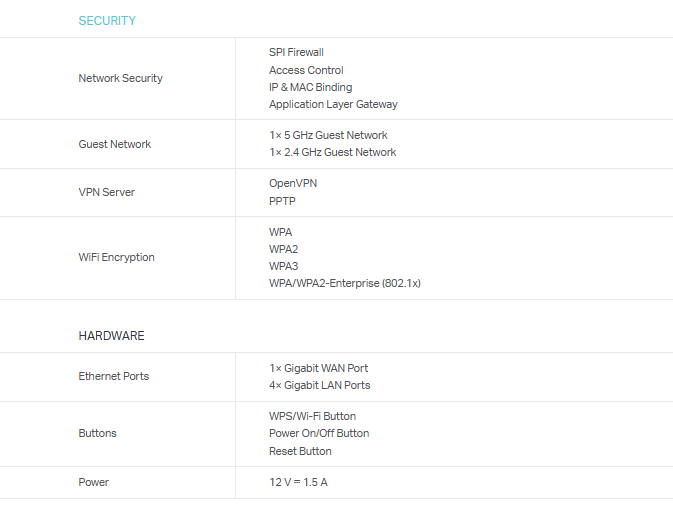This screenshot has width=673, height=511.
Task: Click the Application Layer Gateway entry
Action: [333, 104]
